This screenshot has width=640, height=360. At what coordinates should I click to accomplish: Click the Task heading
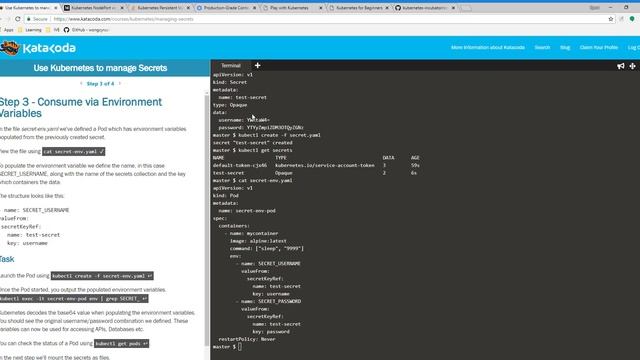[x=7, y=259]
